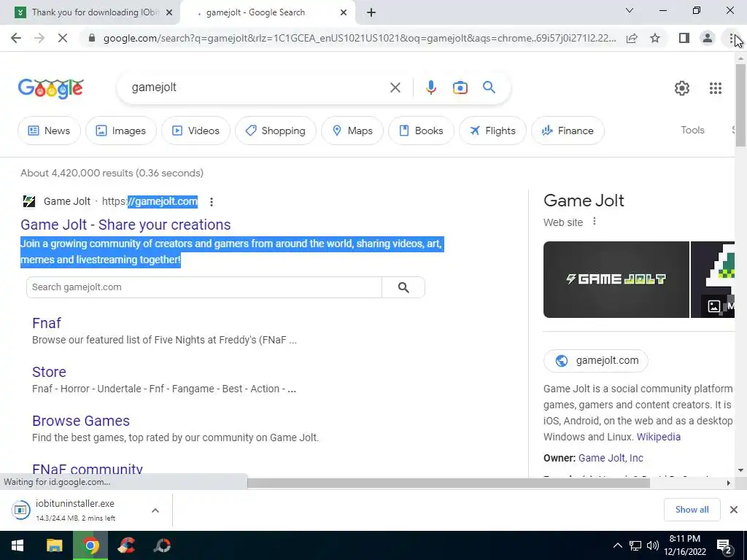Open the Chrome three-dot menu
This screenshot has width=747, height=560.
731,38
